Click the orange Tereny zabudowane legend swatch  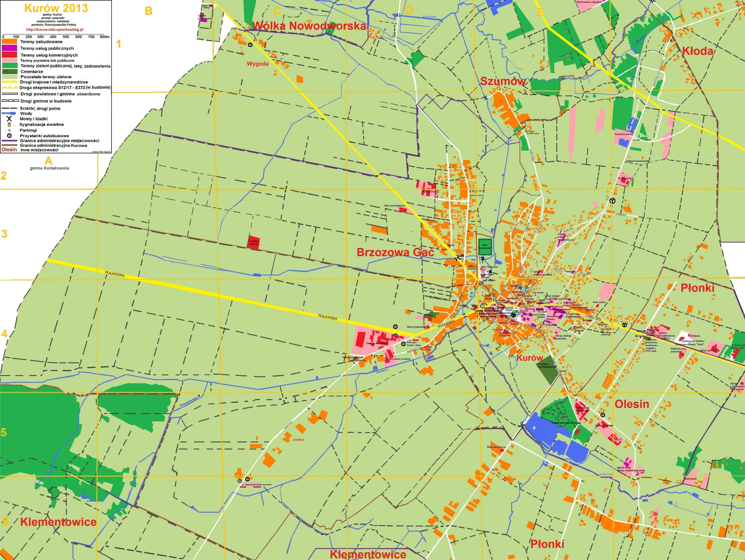(x=9, y=42)
